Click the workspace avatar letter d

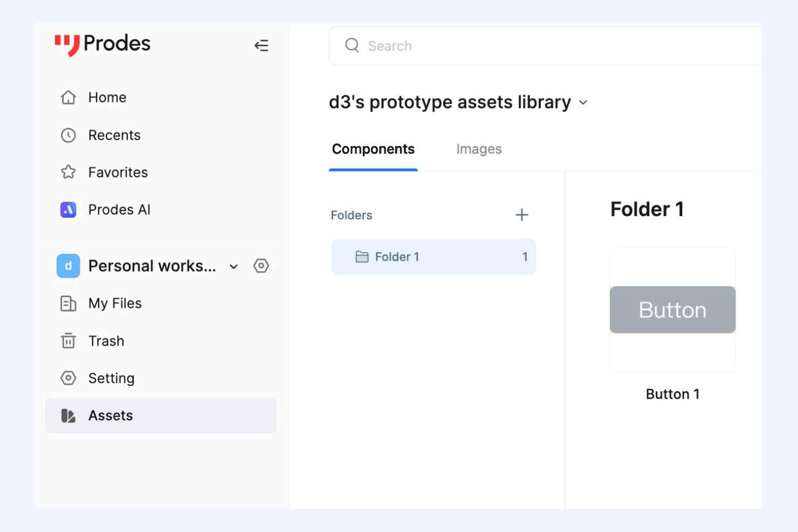[x=68, y=266]
